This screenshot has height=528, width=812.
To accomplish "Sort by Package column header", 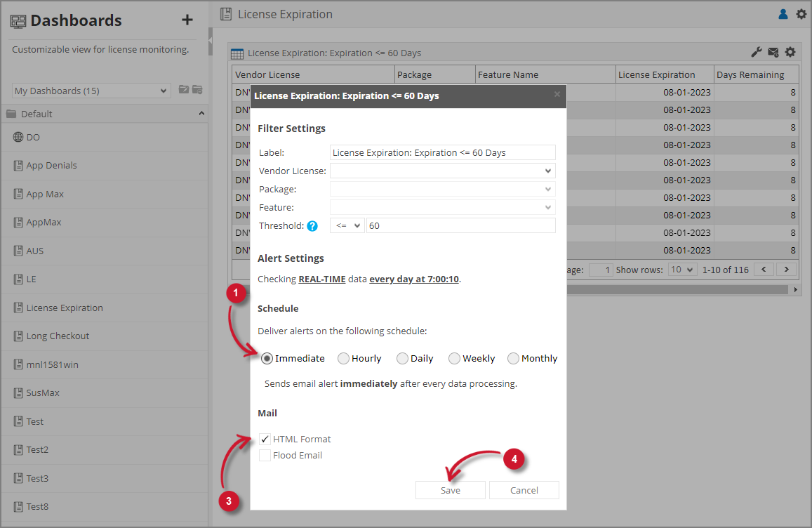I will (435, 74).
